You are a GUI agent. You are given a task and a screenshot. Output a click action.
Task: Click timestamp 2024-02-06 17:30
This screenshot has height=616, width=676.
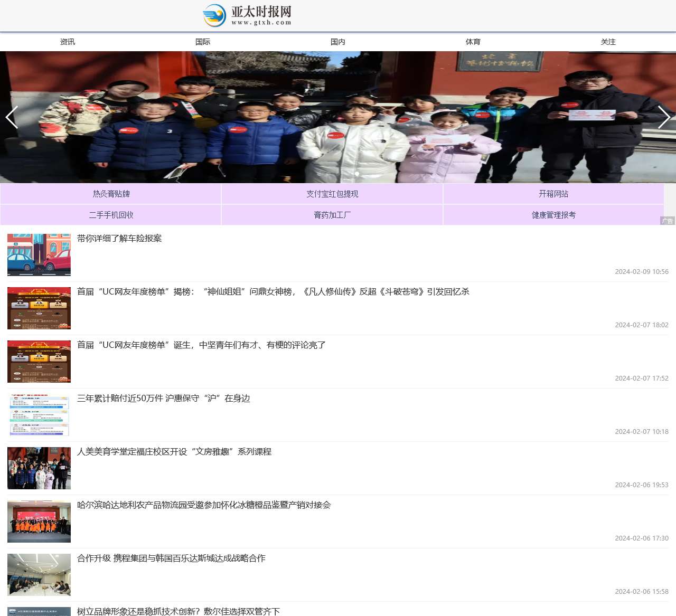(642, 538)
